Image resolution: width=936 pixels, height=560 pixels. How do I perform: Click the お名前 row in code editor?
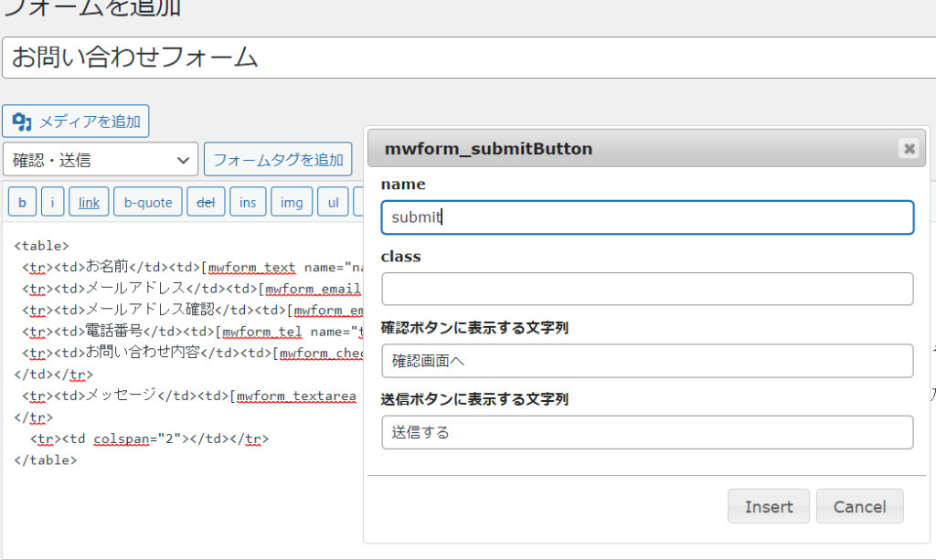pos(193,267)
